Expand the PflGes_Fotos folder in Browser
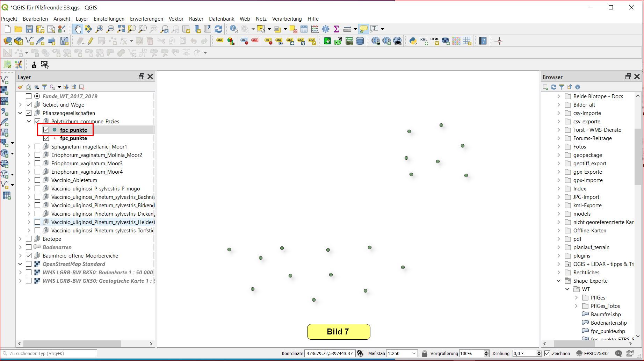The width and height of the screenshot is (644, 361). 576,306
